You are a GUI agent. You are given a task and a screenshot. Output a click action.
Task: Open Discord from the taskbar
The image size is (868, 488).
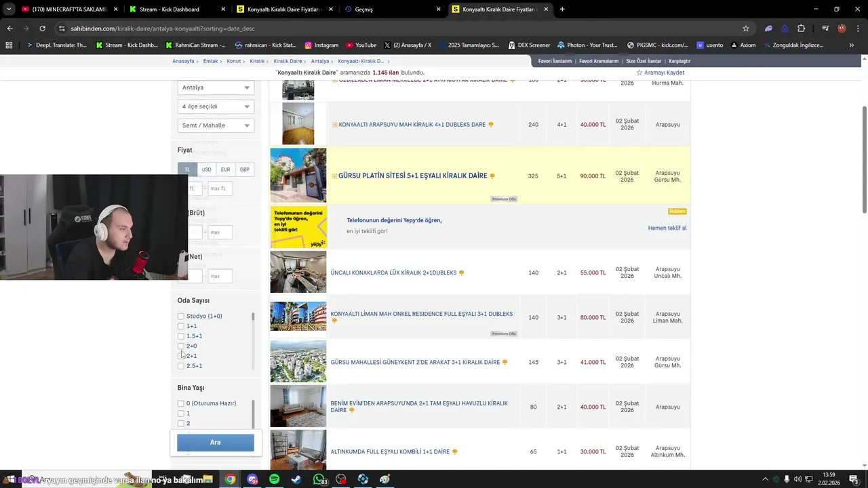(x=253, y=479)
